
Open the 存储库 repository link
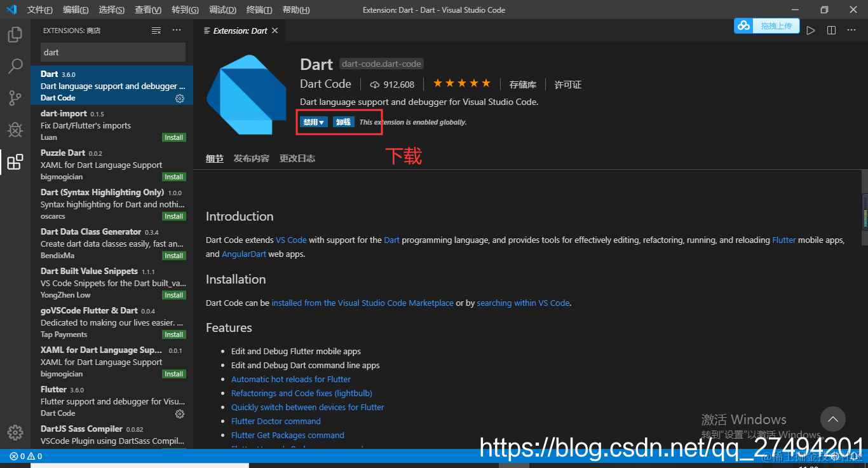tap(523, 85)
